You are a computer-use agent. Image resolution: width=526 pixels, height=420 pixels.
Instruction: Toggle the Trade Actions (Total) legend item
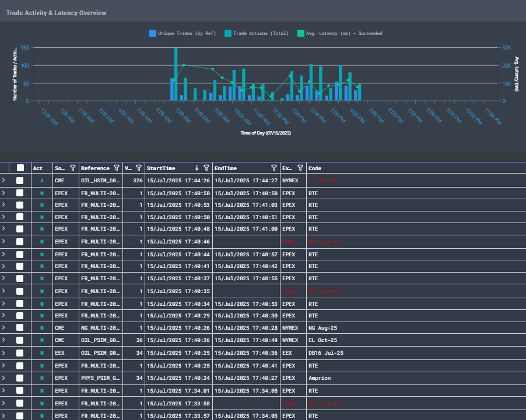coord(260,33)
